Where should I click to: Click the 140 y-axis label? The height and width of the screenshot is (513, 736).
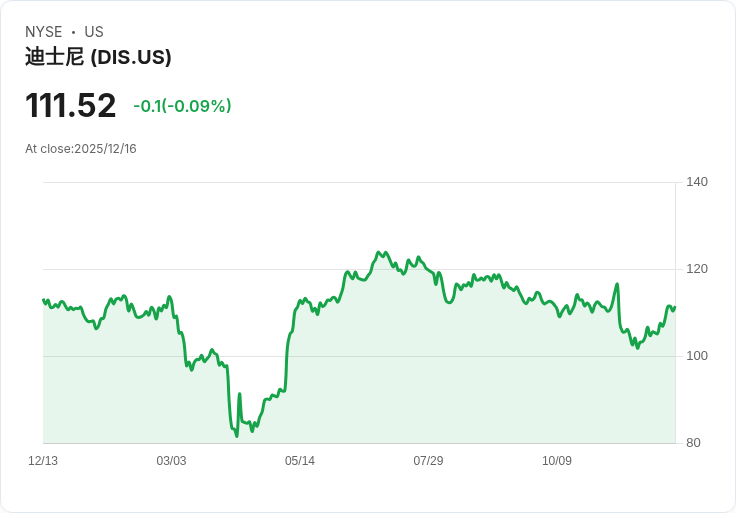click(x=697, y=182)
